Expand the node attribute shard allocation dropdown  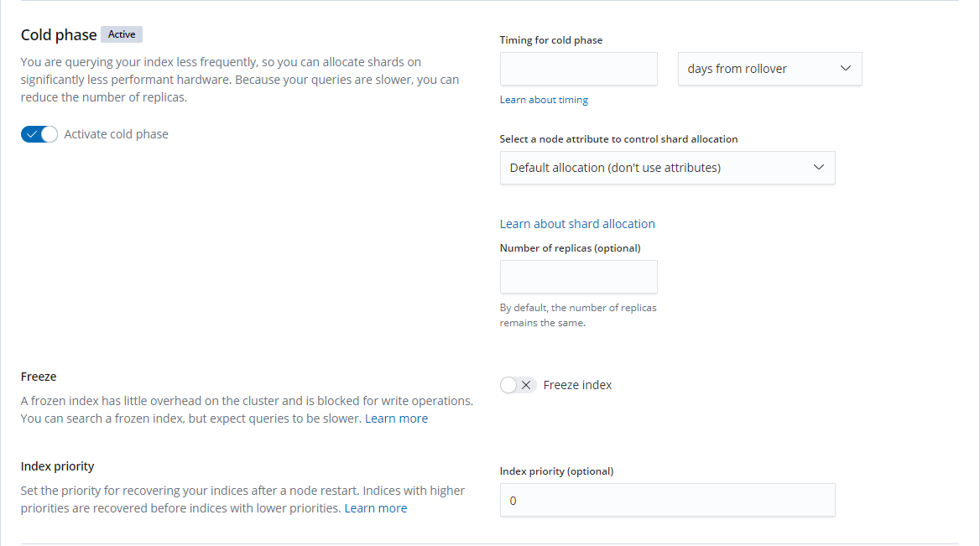(667, 168)
